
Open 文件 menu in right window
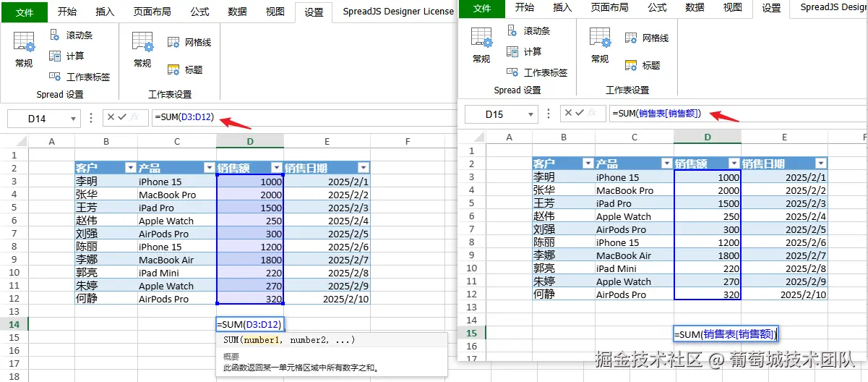click(x=482, y=8)
